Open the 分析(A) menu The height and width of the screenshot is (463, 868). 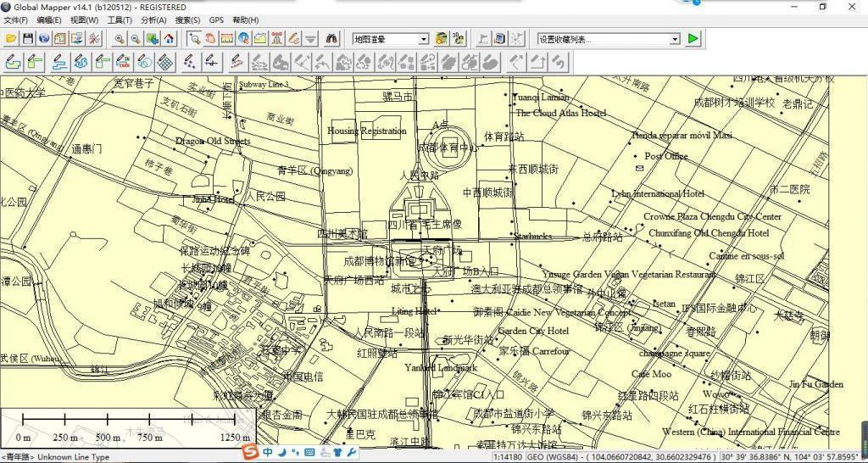[x=153, y=20]
